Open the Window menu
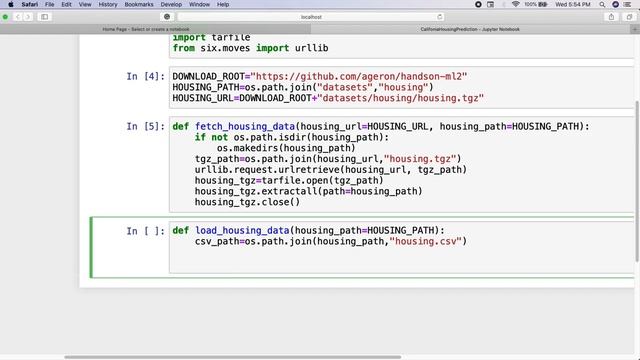 (x=199, y=4)
